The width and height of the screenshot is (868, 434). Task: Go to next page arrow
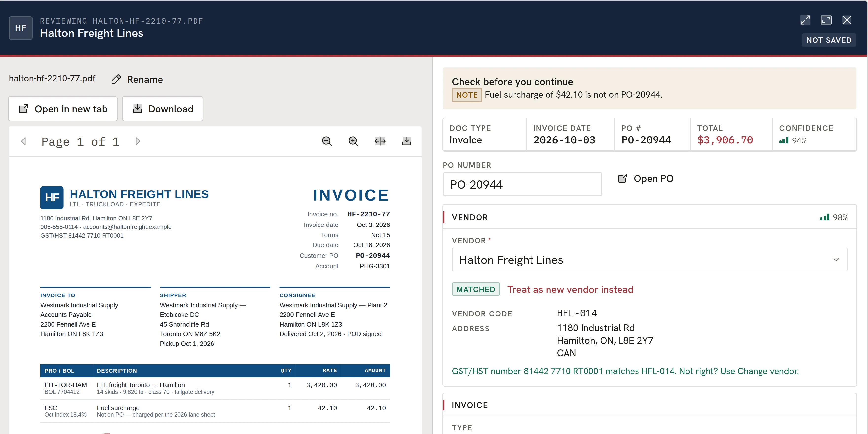click(138, 141)
